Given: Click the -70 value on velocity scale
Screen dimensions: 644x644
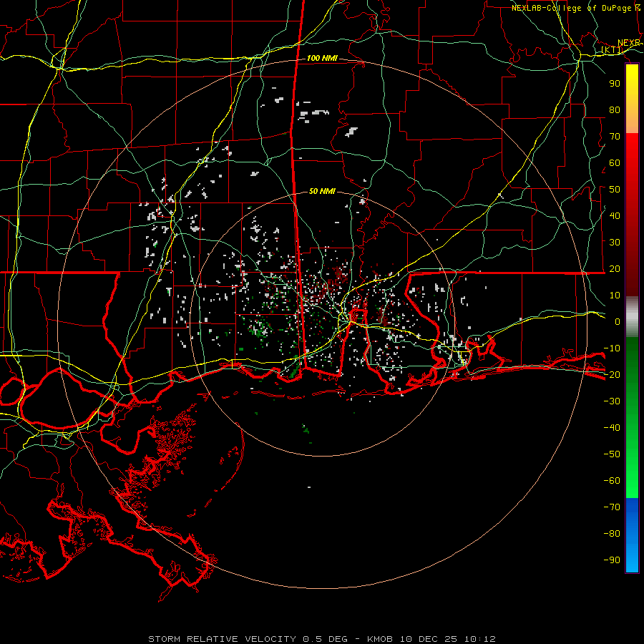Looking at the screenshot, I should tap(612, 507).
